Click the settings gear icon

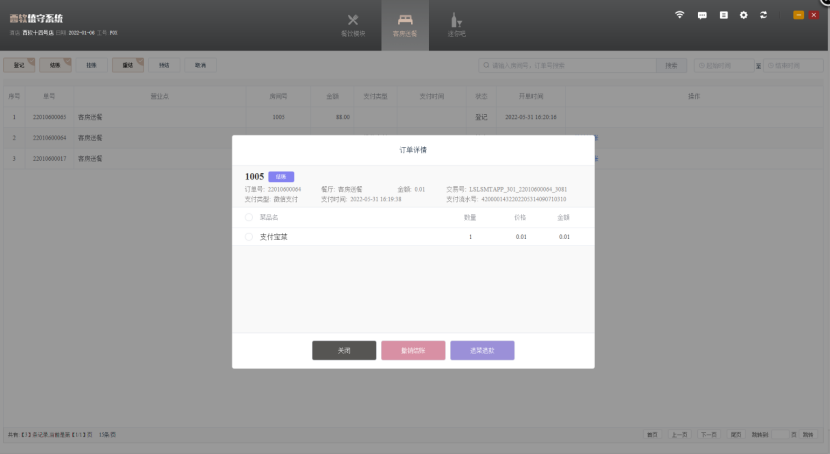point(743,15)
